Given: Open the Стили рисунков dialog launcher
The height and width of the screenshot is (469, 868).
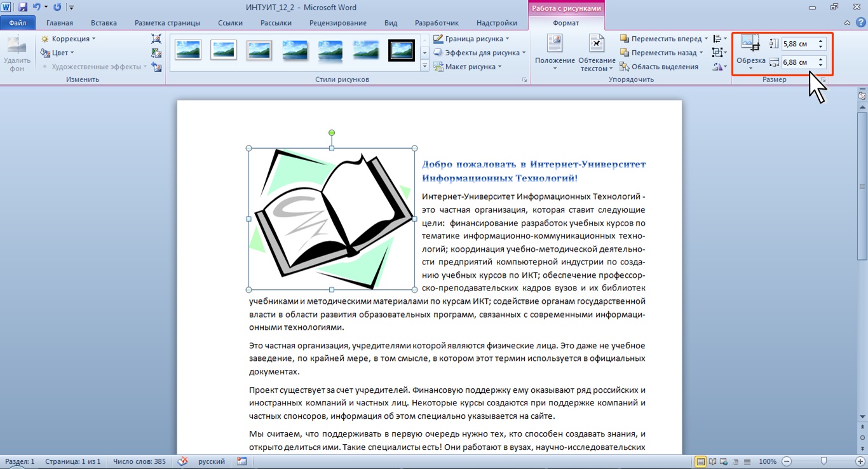Looking at the screenshot, I should pyautogui.click(x=524, y=80).
